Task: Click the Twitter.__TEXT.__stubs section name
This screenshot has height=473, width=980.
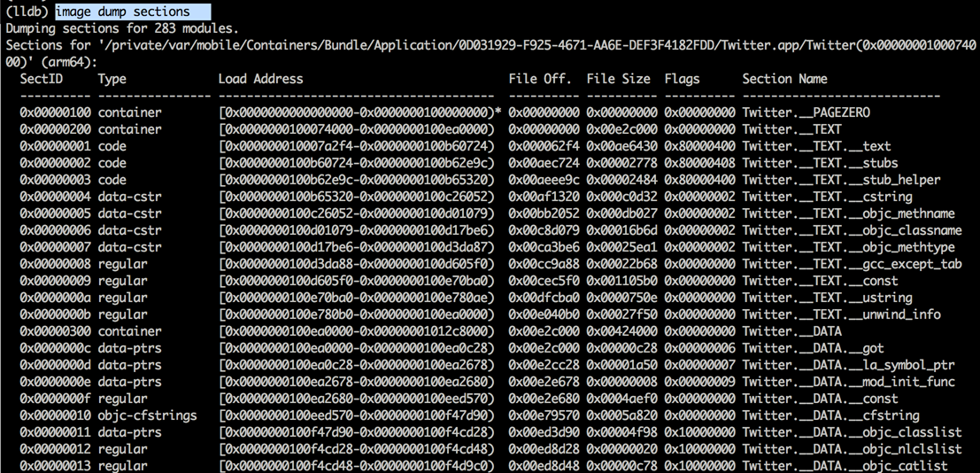Action: point(820,163)
